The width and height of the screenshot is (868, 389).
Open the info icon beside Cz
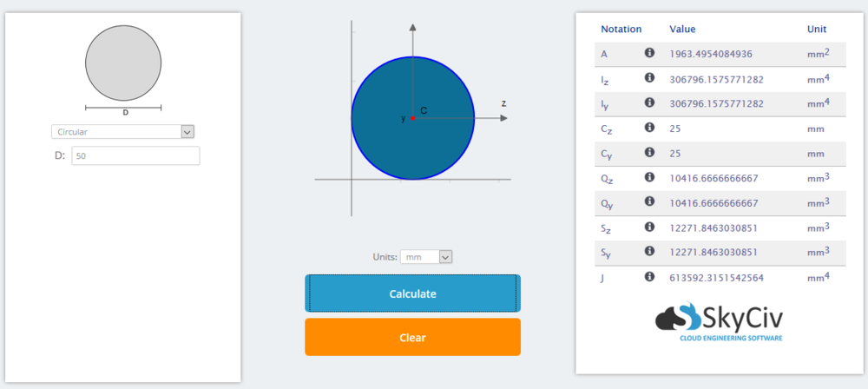[x=649, y=127]
